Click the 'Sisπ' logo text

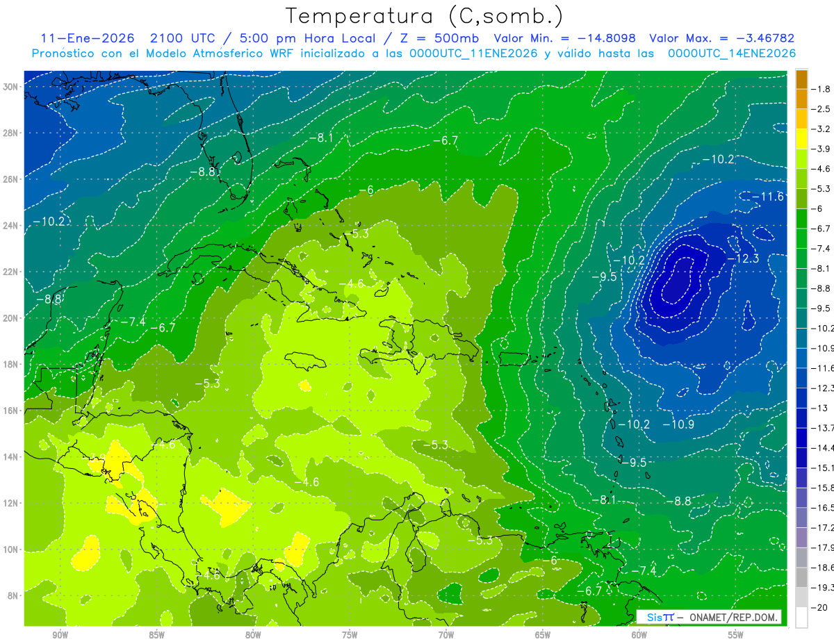coord(661,617)
